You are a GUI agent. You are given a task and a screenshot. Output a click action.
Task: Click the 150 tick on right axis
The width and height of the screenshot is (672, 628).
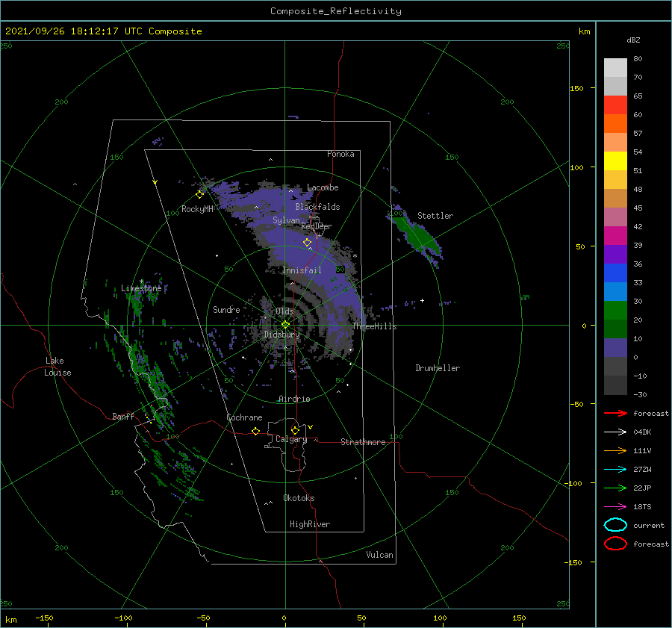tap(576, 88)
